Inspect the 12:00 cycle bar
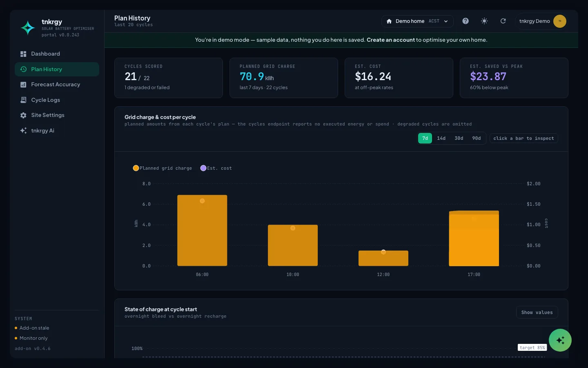This screenshot has height=368, width=588. click(x=383, y=258)
